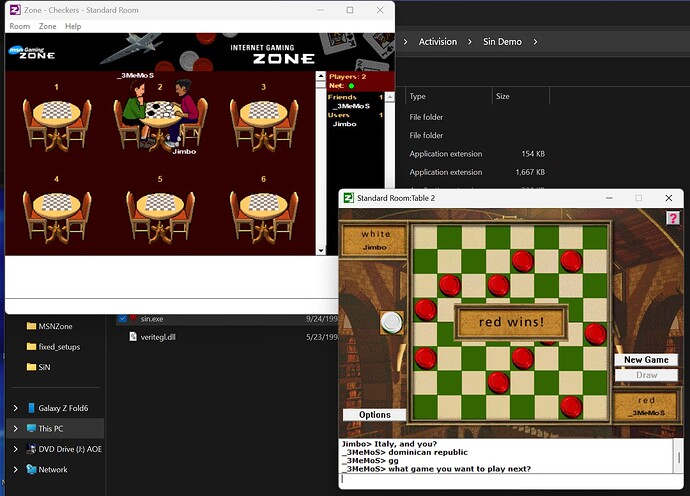Click the white checker piece beside board
Image resolution: width=690 pixels, height=496 pixels.
pyautogui.click(x=391, y=322)
